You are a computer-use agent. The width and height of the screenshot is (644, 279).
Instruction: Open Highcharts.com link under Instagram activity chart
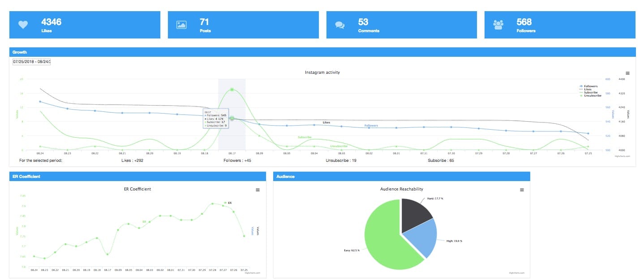coord(622,156)
